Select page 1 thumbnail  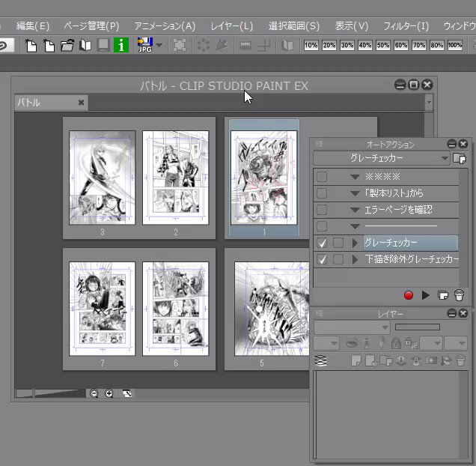coord(263,178)
